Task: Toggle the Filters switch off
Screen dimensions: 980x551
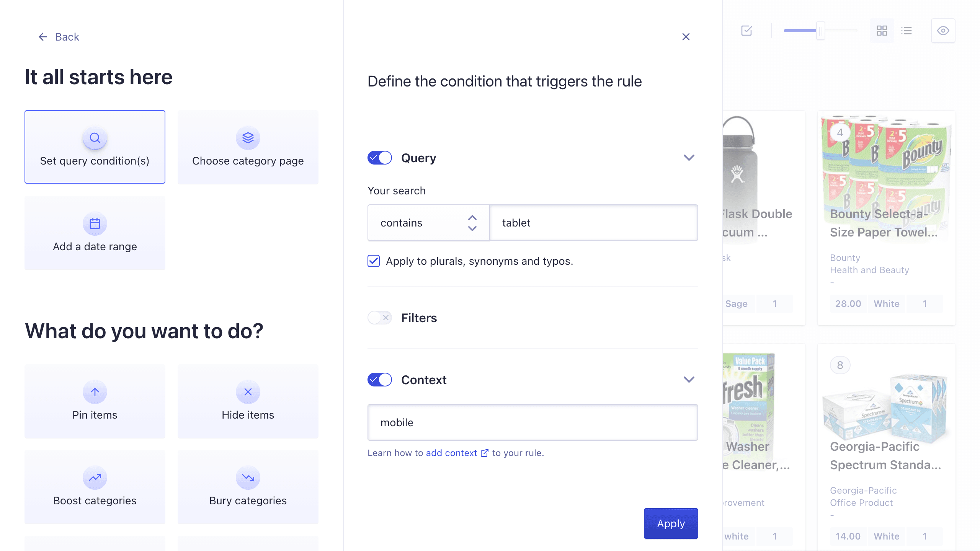Action: (x=379, y=318)
